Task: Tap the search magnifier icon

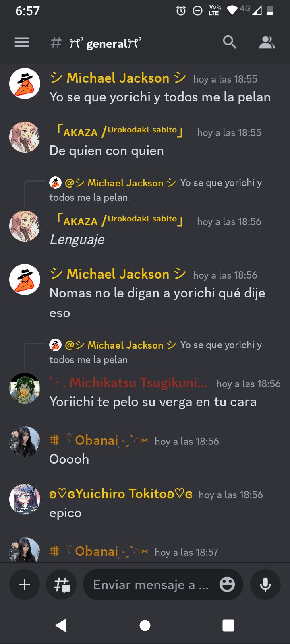Action: point(230,42)
